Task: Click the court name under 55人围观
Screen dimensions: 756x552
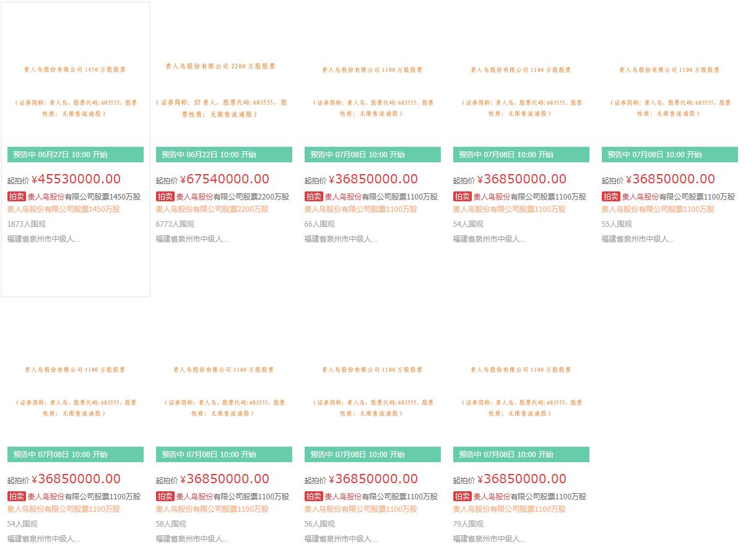Action: pos(638,239)
